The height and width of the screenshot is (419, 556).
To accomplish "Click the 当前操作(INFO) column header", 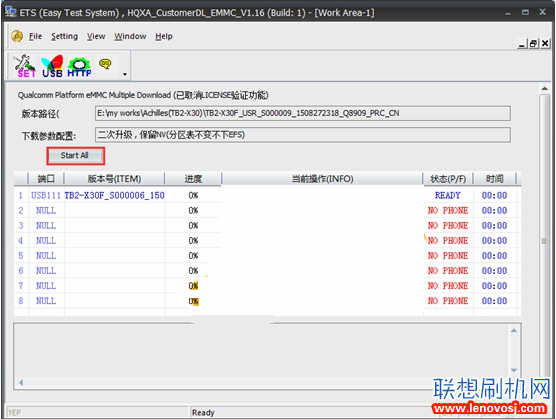I will tap(322, 179).
